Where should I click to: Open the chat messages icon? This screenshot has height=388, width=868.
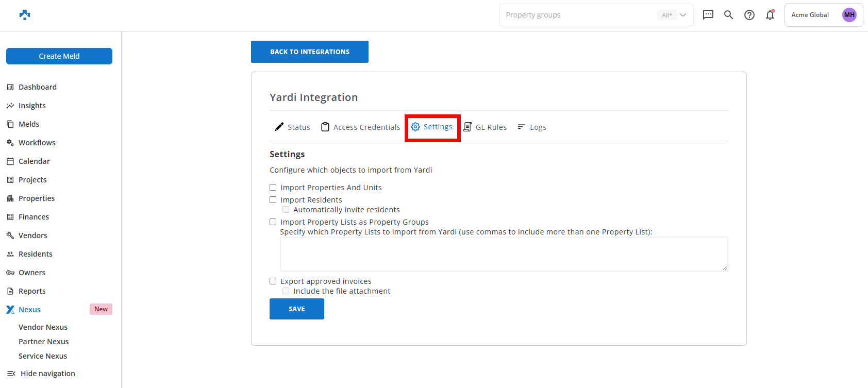pos(708,15)
